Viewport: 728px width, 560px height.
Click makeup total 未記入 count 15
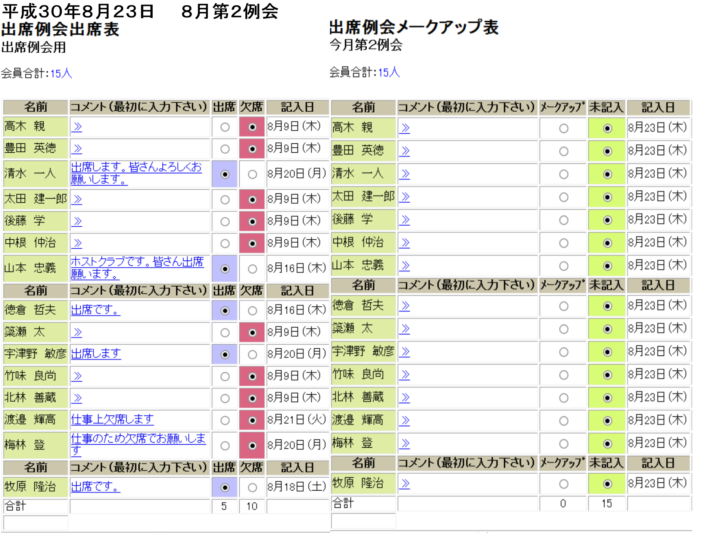(607, 504)
